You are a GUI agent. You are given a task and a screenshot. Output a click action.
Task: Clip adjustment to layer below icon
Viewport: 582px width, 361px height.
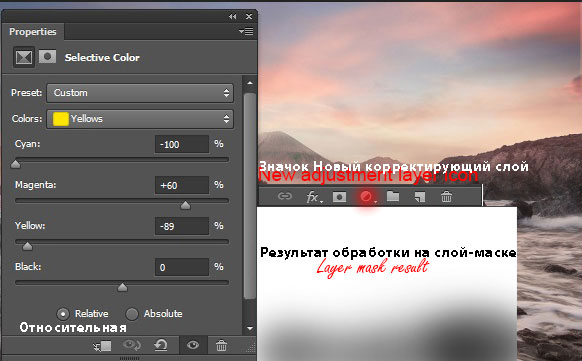(102, 346)
